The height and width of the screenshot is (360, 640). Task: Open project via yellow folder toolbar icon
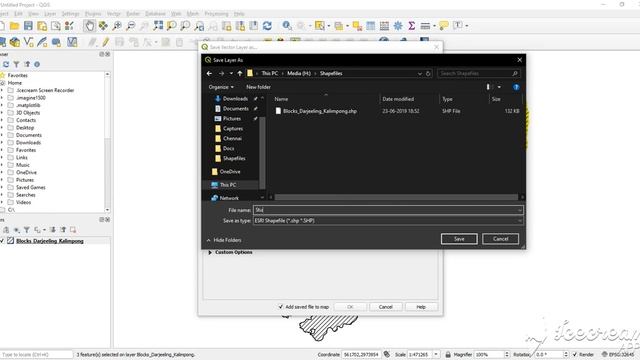click(15, 26)
